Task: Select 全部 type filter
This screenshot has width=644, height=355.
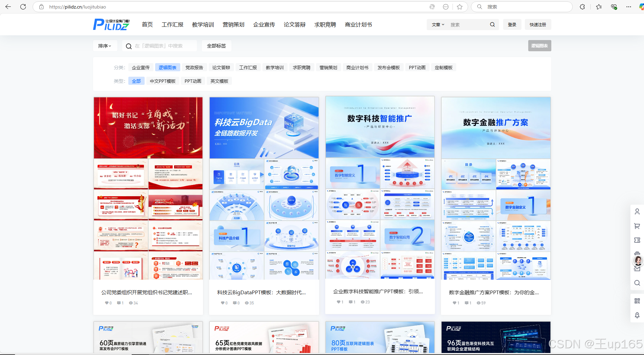Action: tap(136, 81)
